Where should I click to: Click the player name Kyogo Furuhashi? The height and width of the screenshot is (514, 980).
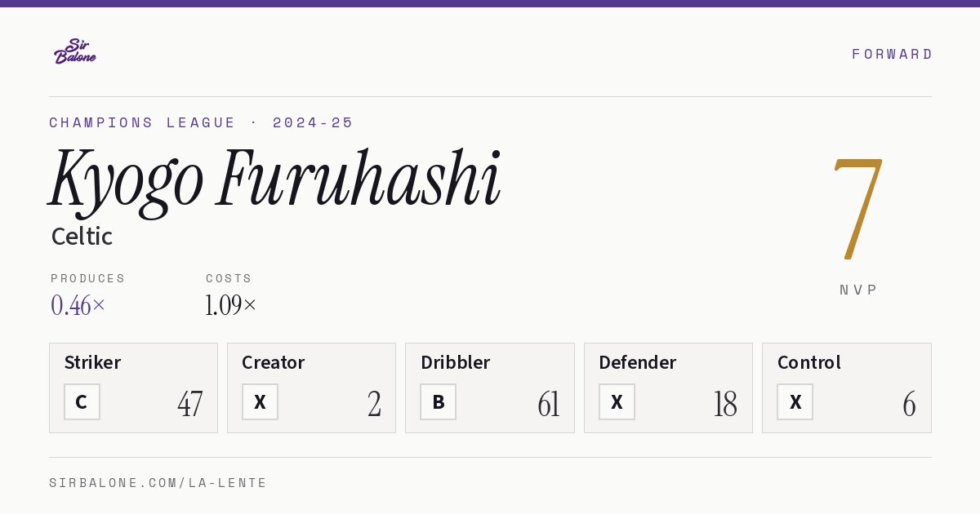coord(274,179)
